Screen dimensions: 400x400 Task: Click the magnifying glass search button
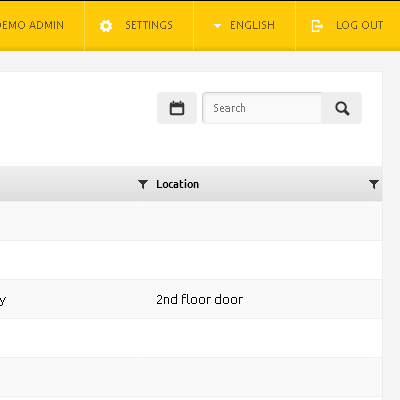[x=342, y=108]
